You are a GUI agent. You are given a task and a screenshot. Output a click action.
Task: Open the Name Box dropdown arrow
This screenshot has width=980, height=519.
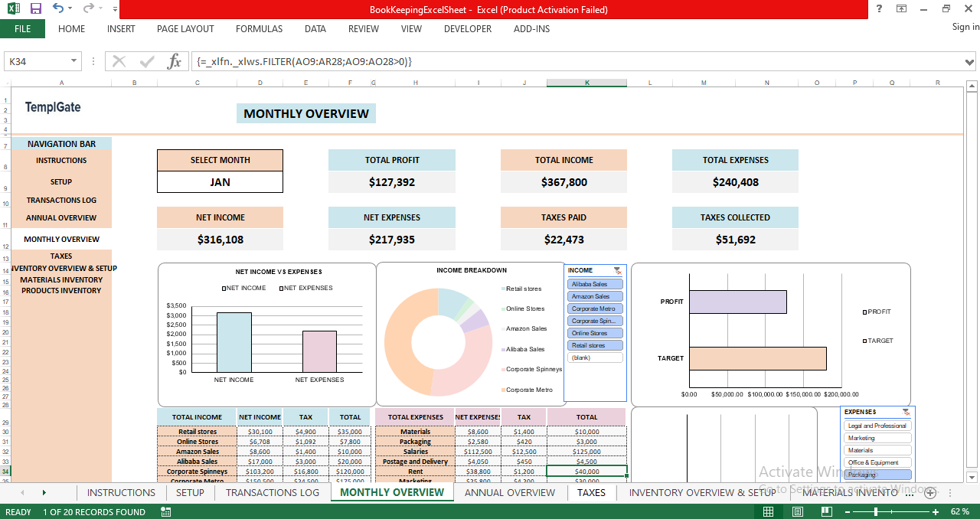pos(74,61)
